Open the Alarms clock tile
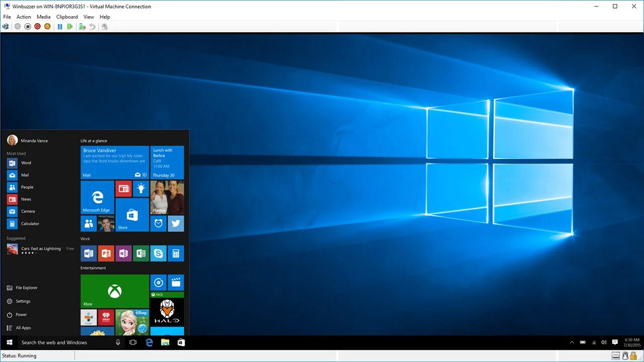 [158, 224]
